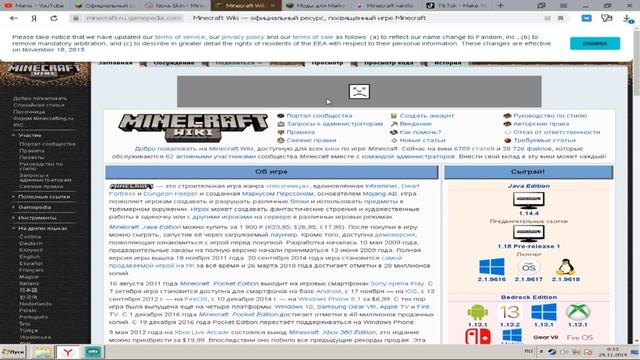This screenshot has height=360, width=640.
Task: Switch to the TikTok tab
Action: coord(456,6)
